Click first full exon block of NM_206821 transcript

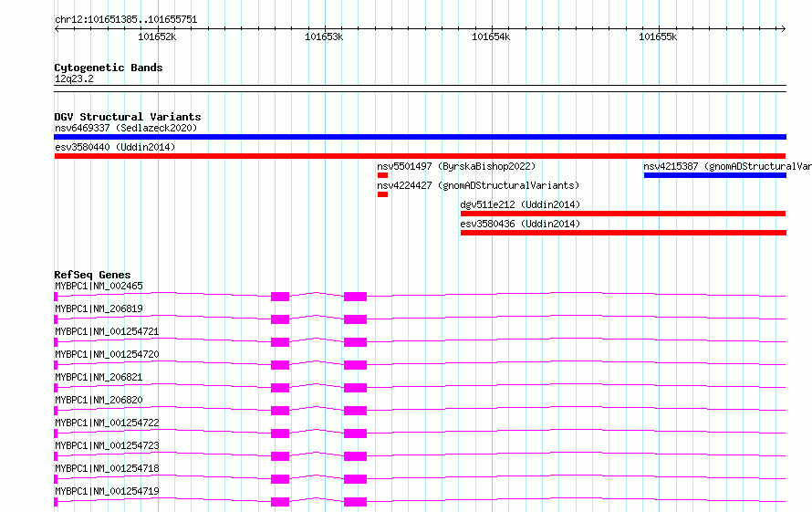(280, 388)
